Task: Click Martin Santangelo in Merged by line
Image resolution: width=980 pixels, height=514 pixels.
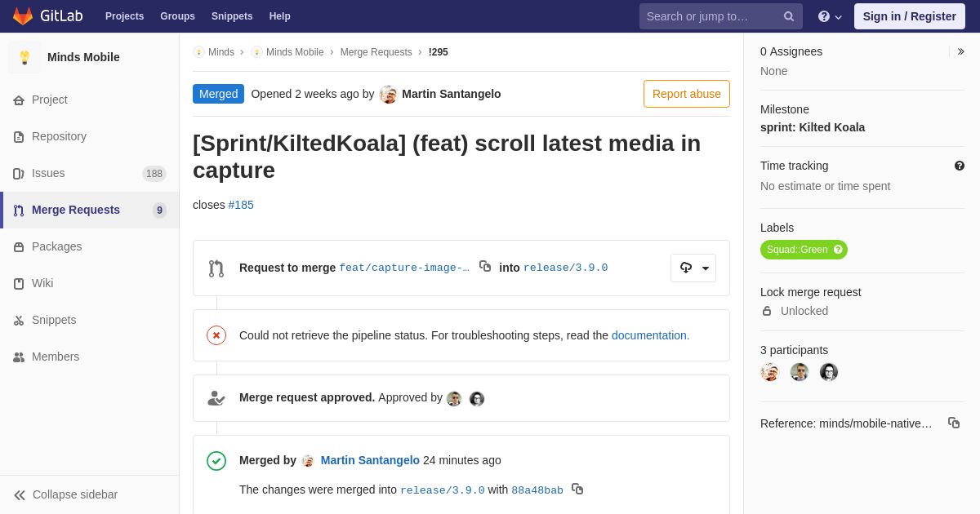Action: (x=370, y=460)
